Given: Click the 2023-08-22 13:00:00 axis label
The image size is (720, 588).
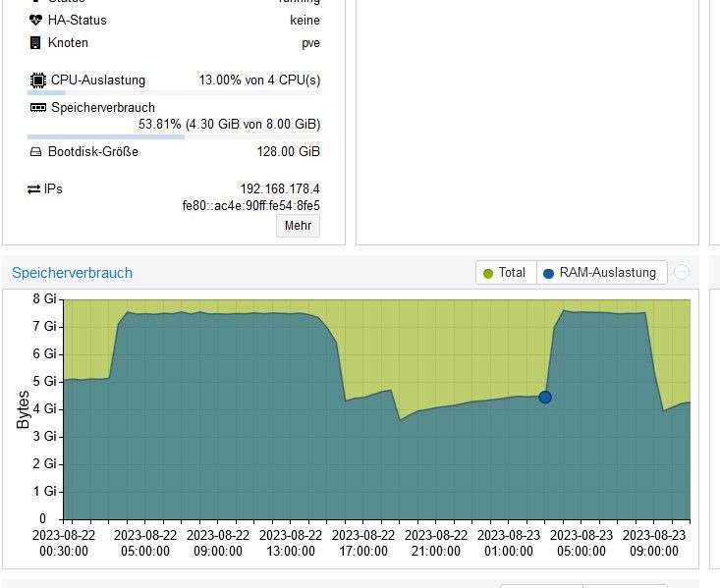Looking at the screenshot, I should point(291,543).
